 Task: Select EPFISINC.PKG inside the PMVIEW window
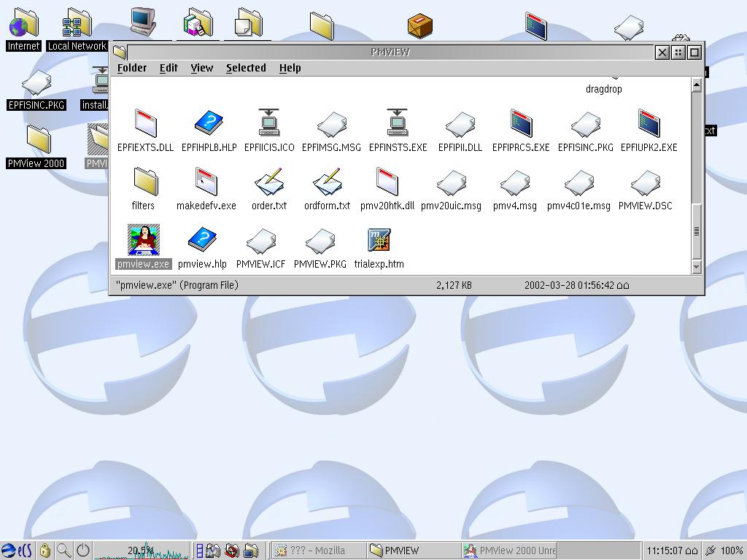tap(586, 124)
